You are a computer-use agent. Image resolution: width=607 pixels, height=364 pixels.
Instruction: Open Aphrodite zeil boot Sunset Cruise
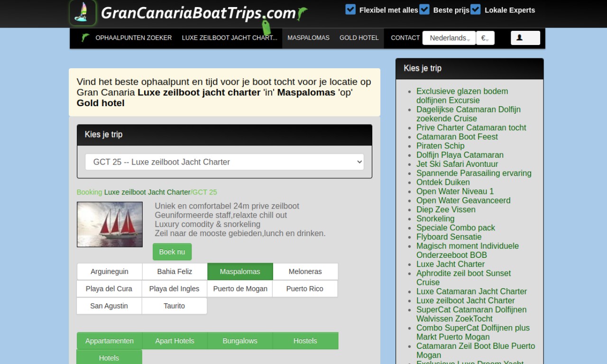tap(463, 278)
